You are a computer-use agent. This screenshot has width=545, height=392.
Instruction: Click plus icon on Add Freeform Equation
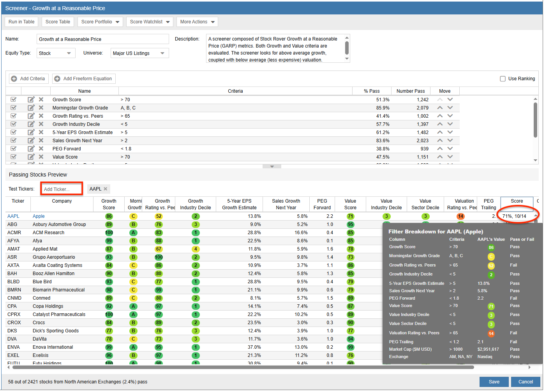(57, 79)
